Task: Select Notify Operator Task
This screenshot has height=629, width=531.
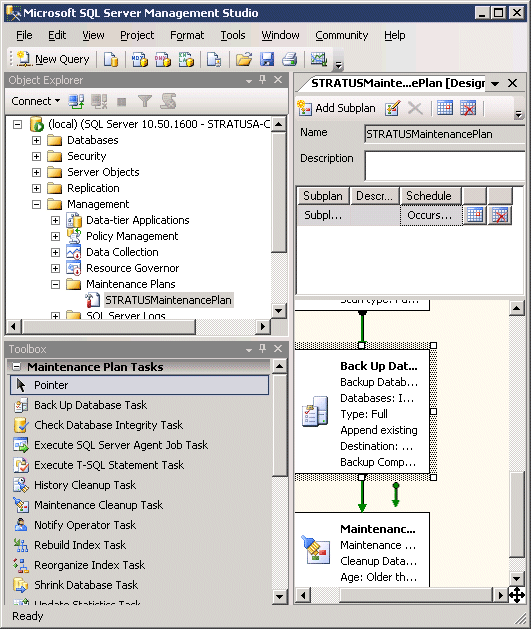Action: pos(139,525)
